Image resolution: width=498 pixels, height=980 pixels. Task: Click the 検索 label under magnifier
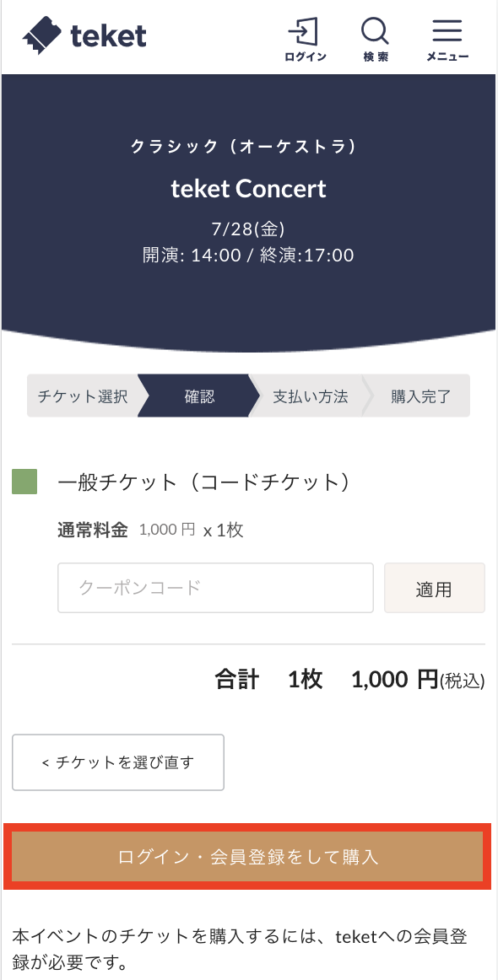[376, 57]
